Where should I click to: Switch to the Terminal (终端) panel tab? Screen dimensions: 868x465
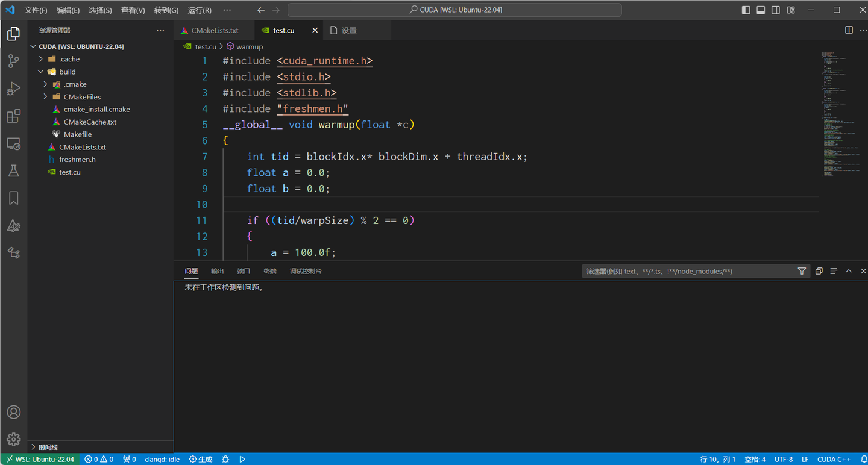point(269,271)
